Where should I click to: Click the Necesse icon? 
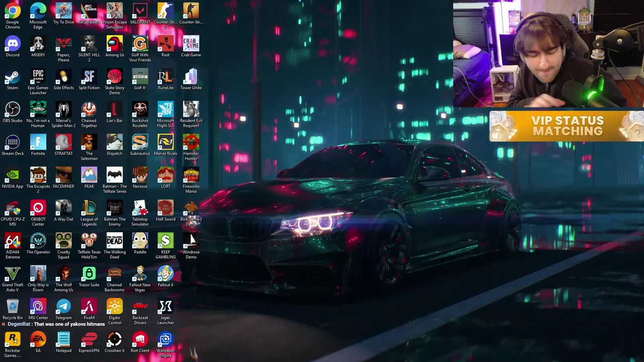point(140,177)
